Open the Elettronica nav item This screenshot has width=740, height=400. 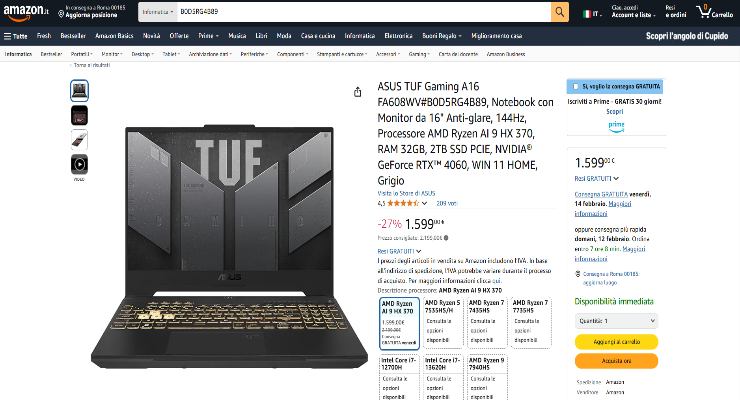pos(398,36)
